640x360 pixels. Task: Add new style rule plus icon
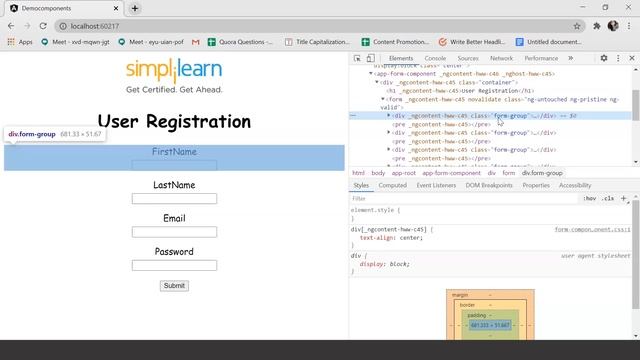coord(623,198)
